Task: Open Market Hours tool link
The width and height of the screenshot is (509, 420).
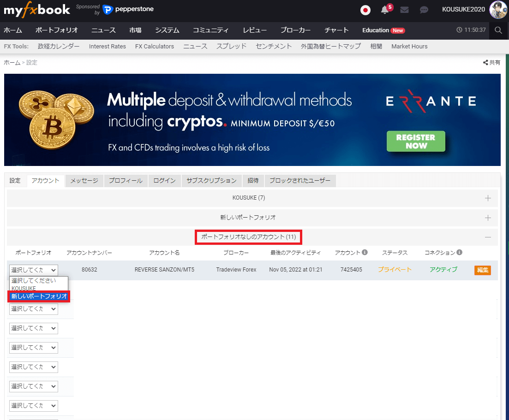Action: (x=409, y=47)
